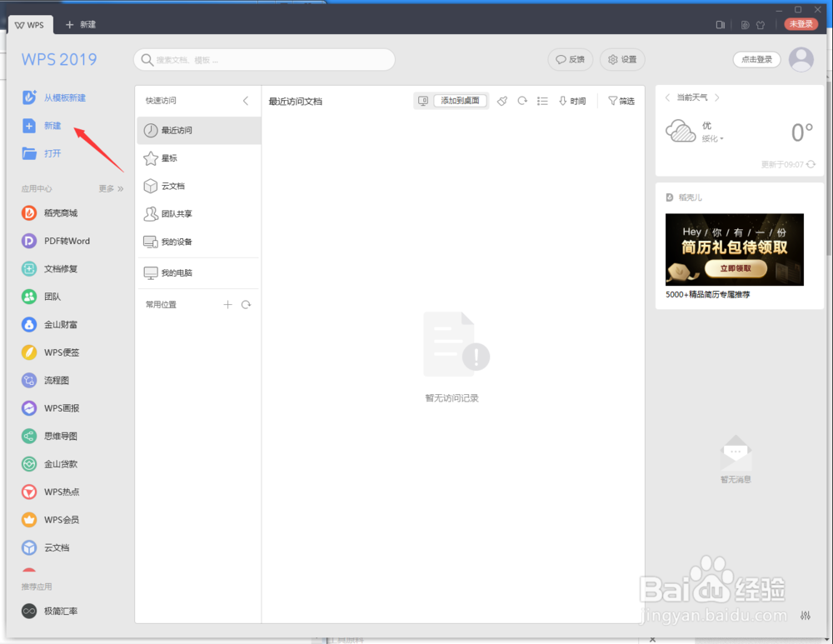833x644 pixels.
Task: Add a new 常用位置 location
Action: point(228,304)
